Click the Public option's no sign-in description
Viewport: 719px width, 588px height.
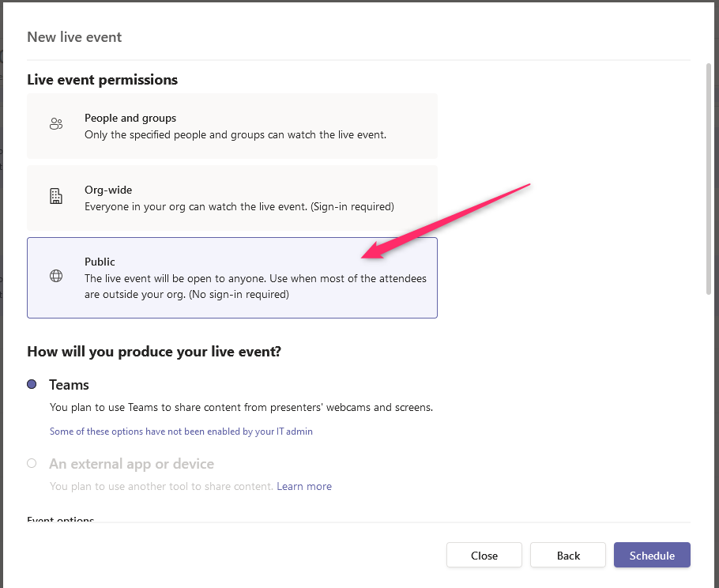[255, 287]
